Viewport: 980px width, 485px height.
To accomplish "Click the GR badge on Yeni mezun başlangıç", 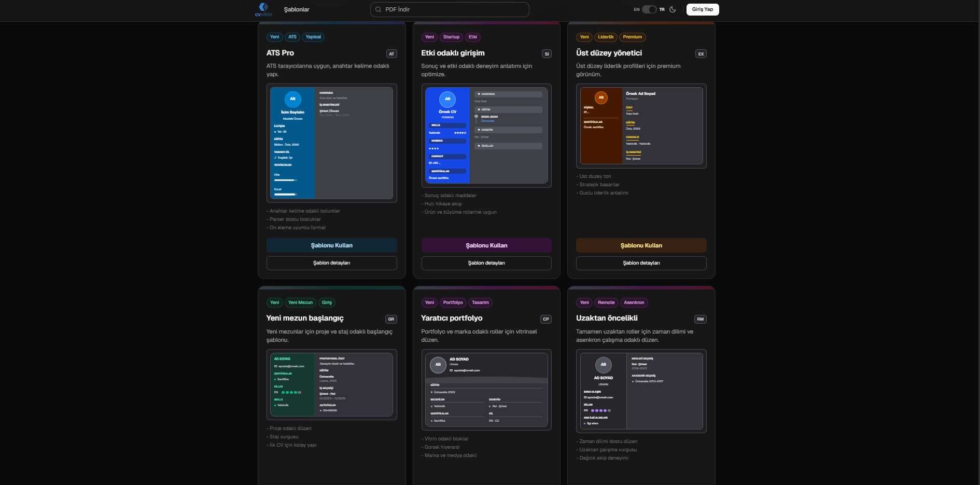I will click(391, 319).
